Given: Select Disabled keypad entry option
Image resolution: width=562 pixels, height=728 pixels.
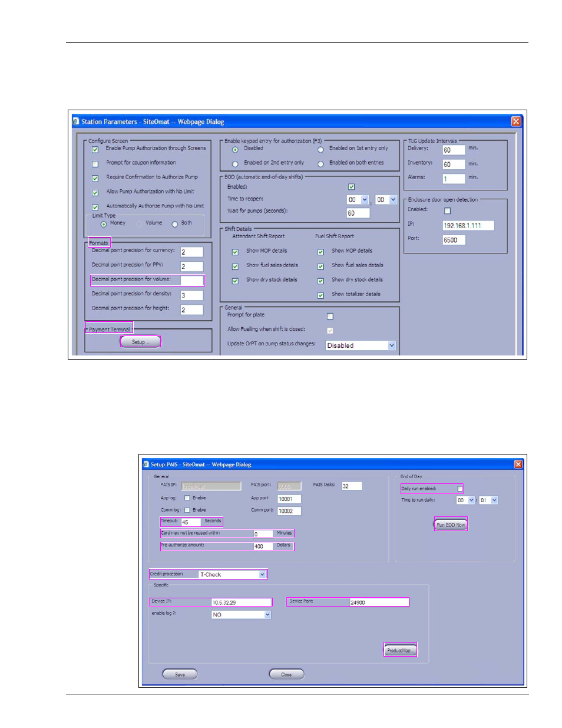Looking at the screenshot, I should (x=235, y=150).
